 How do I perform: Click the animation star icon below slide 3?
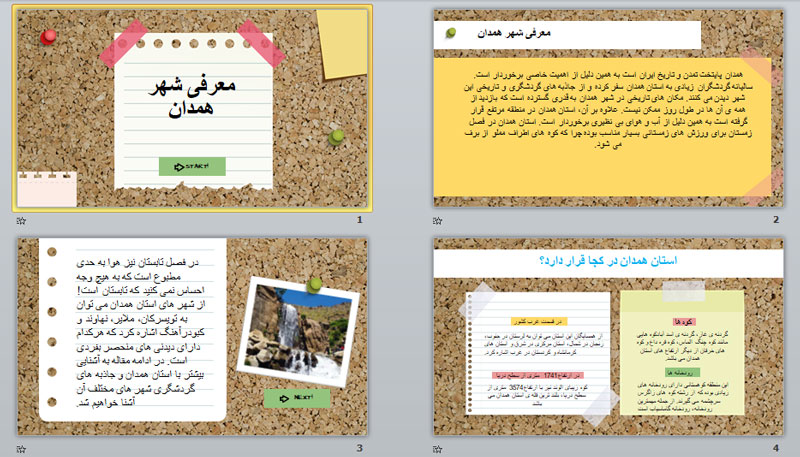point(20,447)
